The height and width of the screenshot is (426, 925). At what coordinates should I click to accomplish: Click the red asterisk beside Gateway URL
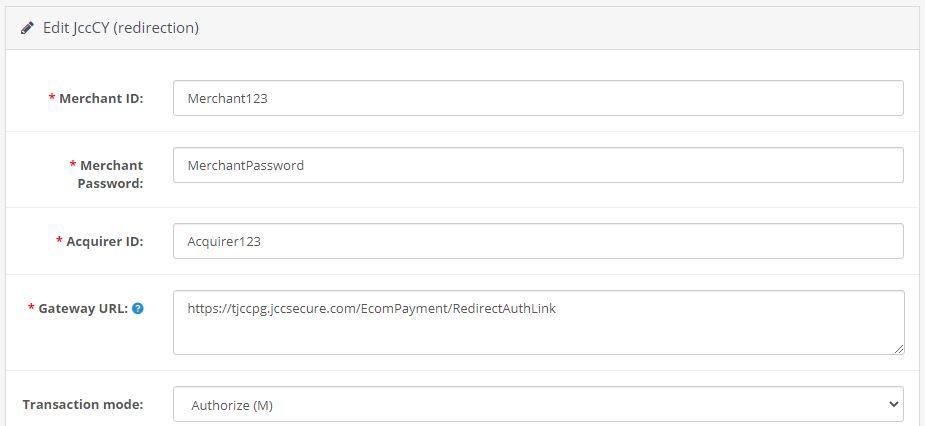coord(31,309)
